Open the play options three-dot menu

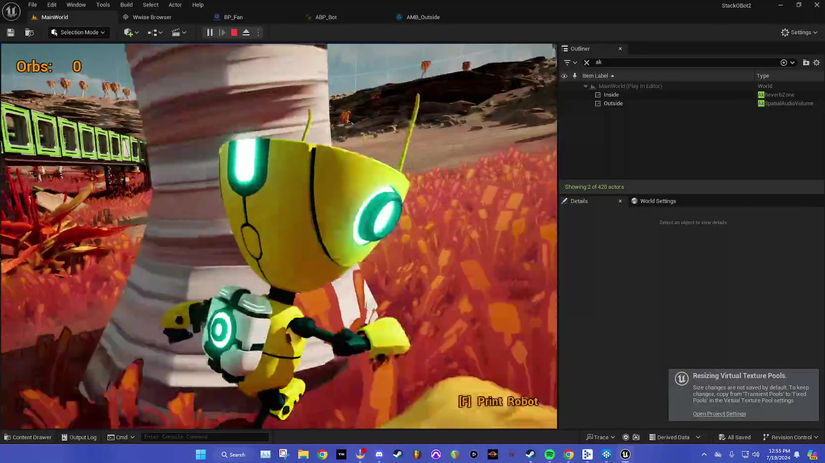tap(258, 33)
